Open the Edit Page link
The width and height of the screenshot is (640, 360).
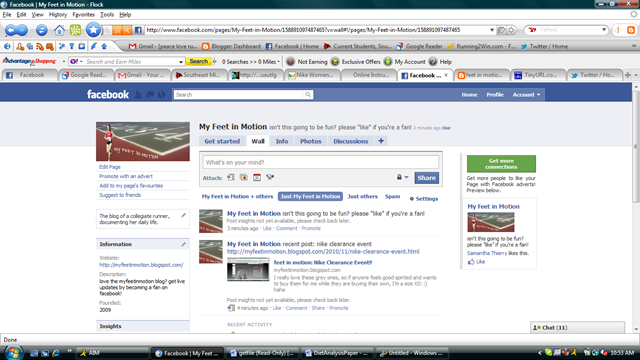pos(110,167)
